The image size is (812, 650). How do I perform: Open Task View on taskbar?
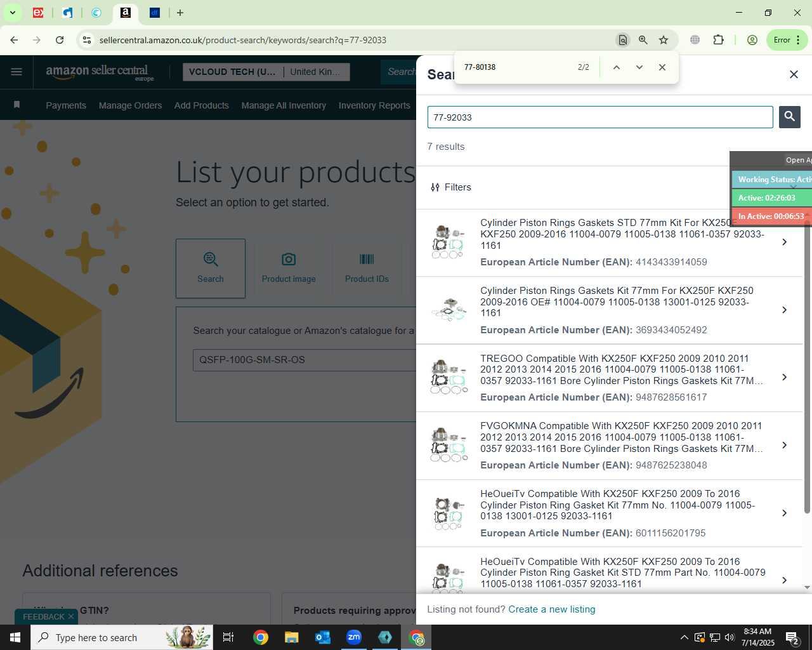pos(228,637)
